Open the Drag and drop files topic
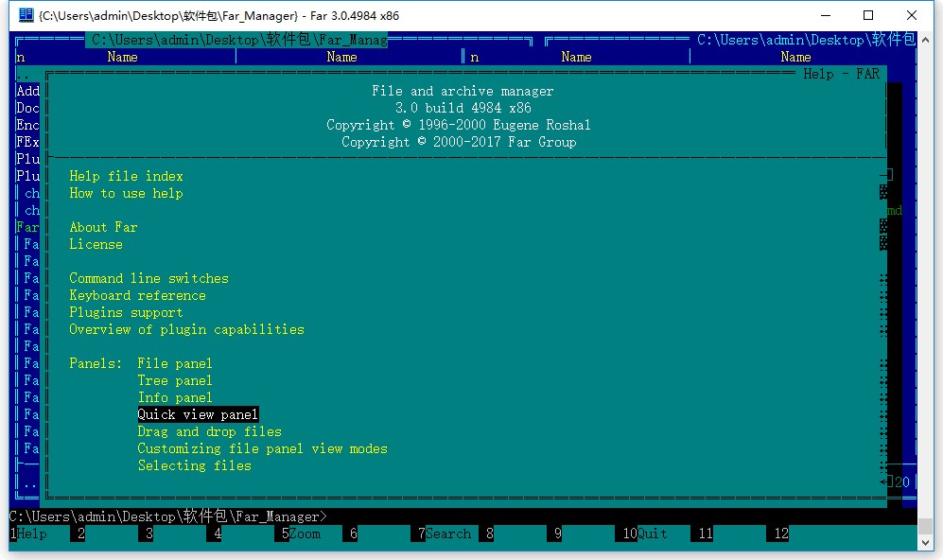Screen dimensions: 943x560 pyautogui.click(x=209, y=431)
